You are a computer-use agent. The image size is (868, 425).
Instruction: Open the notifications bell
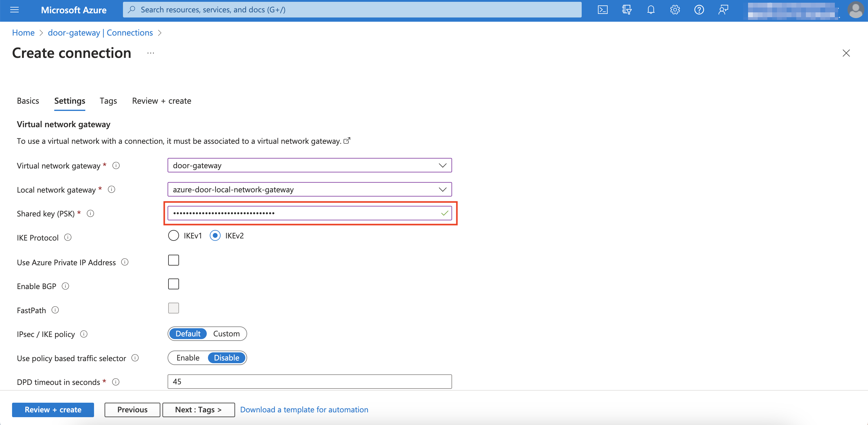(651, 10)
